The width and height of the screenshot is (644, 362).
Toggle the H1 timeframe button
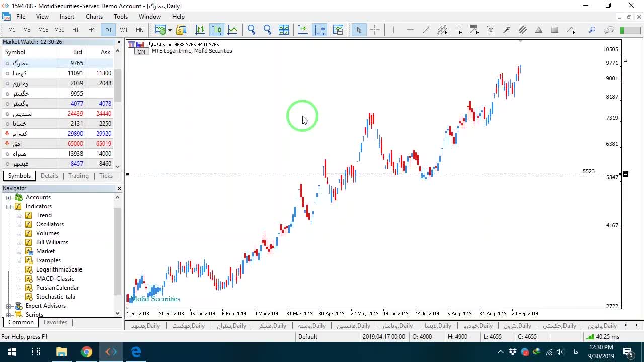point(75,30)
